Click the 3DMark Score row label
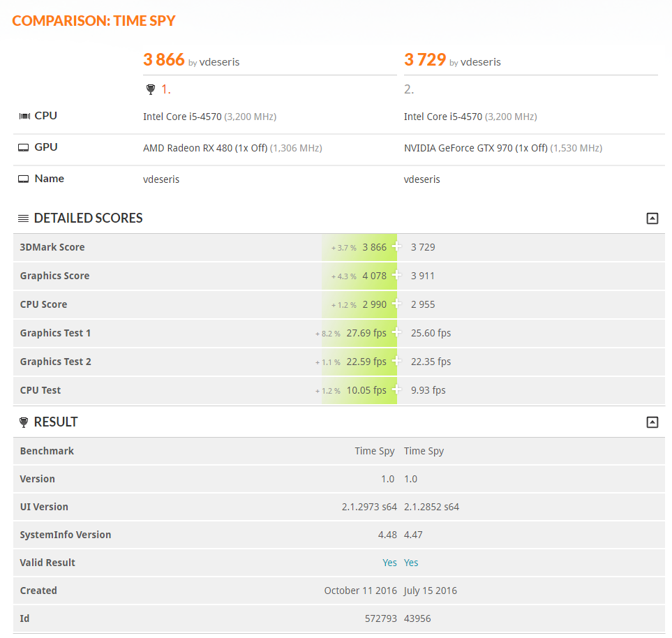This screenshot has height=638, width=672. 52,247
